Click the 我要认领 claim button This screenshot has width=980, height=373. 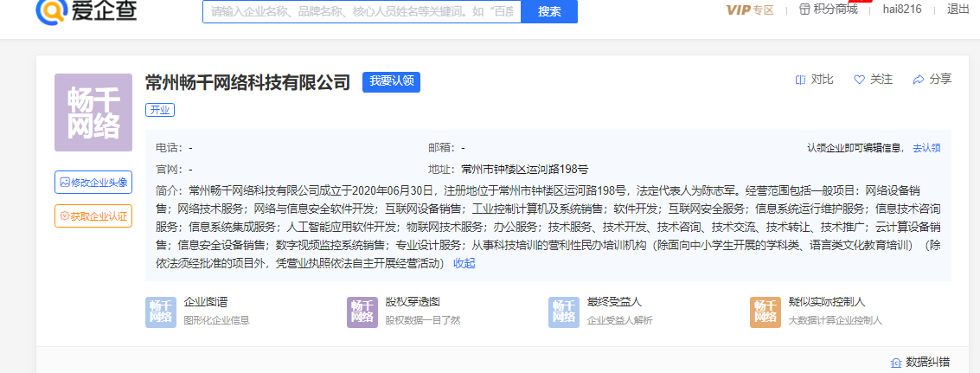pos(391,82)
